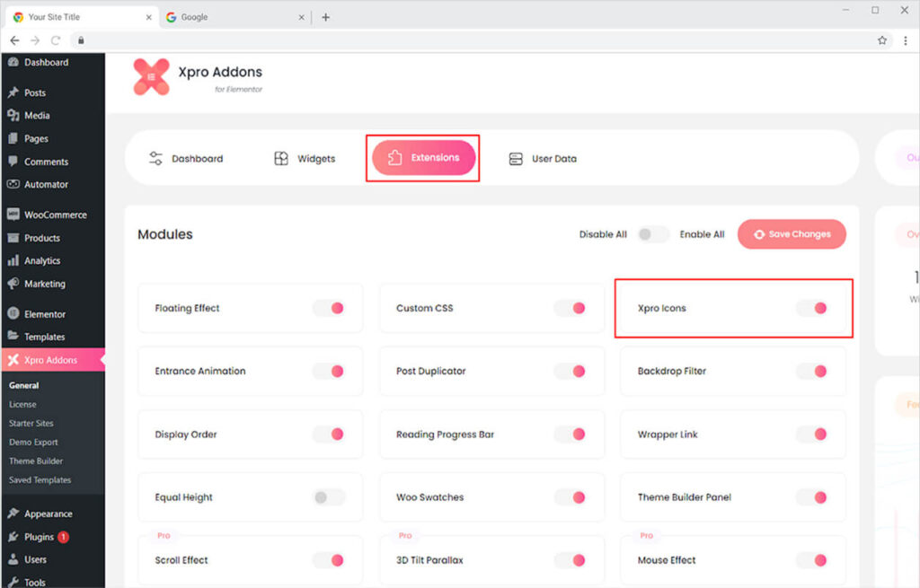Bookmark page with the star icon
Screen dimensions: 920x588
(x=882, y=40)
